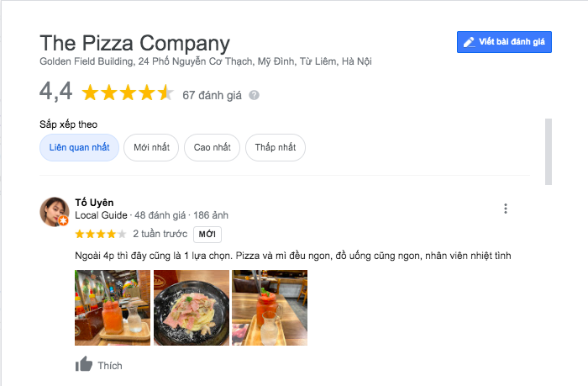Click the Thích like label

110,366
